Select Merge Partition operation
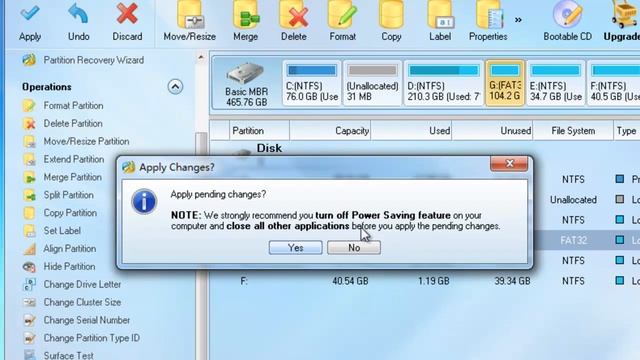This screenshot has width=640, height=360. pos(73,177)
